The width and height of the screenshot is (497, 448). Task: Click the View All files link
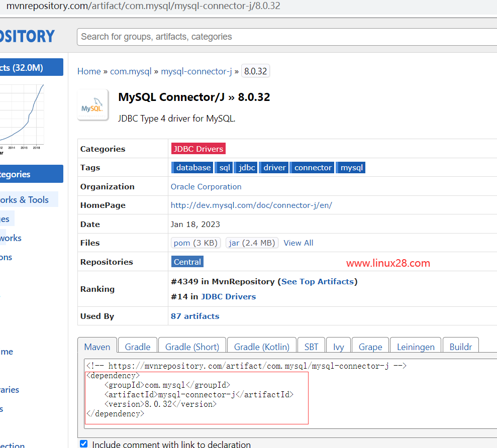pos(299,243)
